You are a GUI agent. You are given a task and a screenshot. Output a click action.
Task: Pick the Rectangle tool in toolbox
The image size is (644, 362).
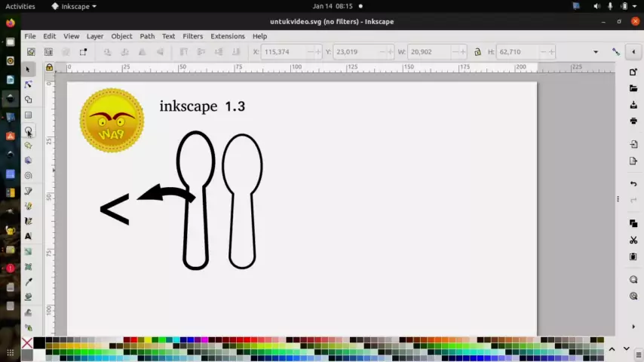28,115
